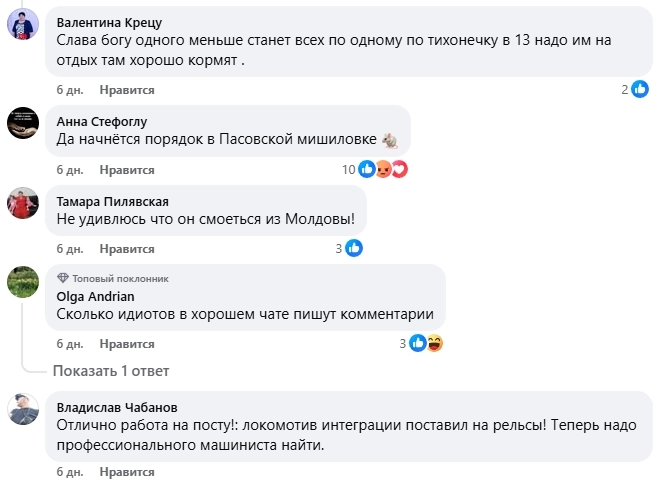Click Нравится under Владислав Чабанов's comment
671x484 pixels.
point(127,472)
